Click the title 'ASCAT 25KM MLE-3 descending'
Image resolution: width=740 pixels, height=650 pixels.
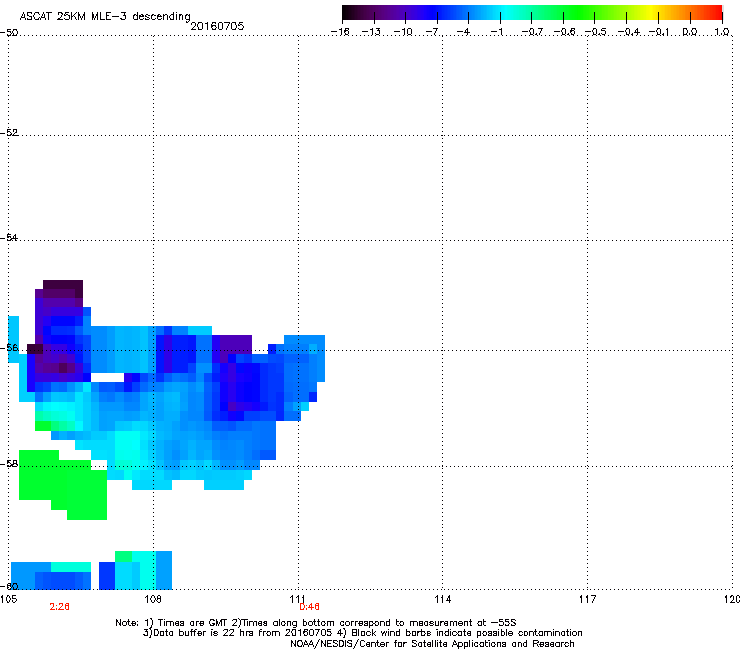(105, 16)
